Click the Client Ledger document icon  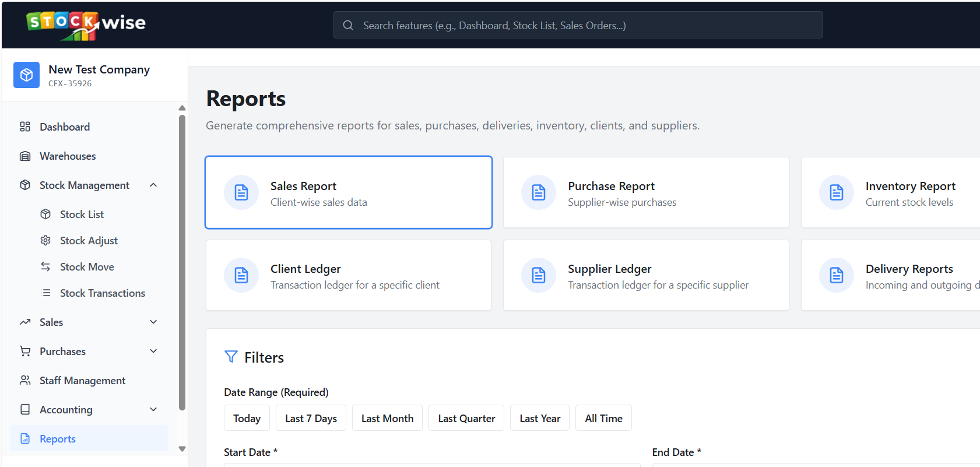click(x=241, y=275)
